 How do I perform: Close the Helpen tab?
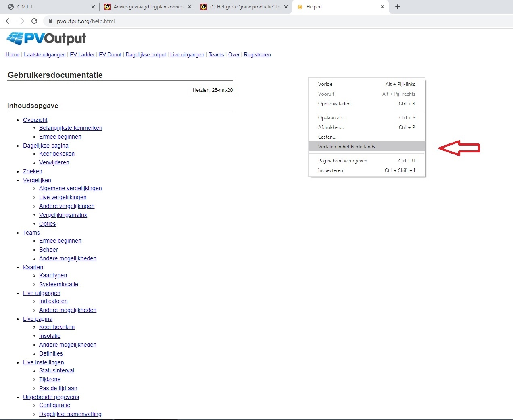tap(382, 7)
